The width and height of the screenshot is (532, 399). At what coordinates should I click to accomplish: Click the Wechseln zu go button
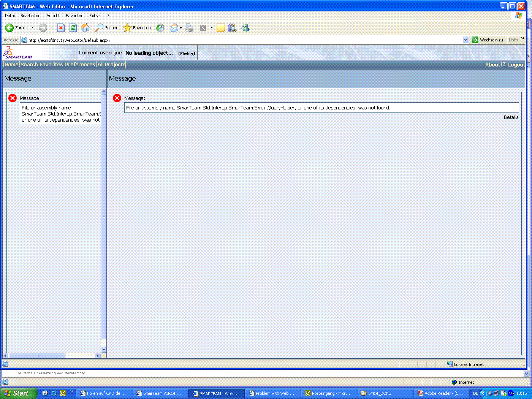[x=488, y=40]
